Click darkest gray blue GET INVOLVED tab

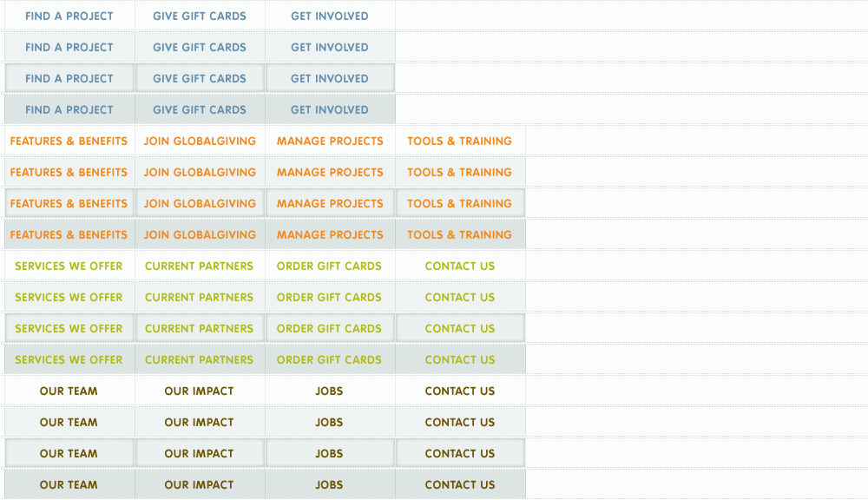(330, 109)
